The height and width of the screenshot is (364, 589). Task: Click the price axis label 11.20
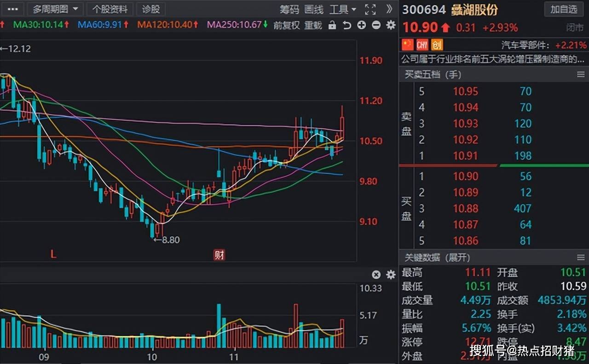pos(371,101)
